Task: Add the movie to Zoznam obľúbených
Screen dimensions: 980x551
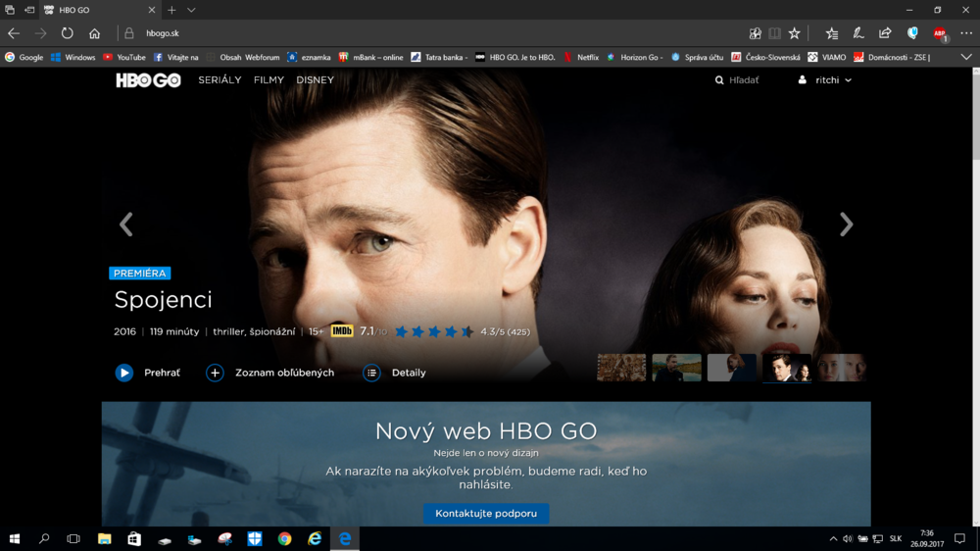Action: 215,373
